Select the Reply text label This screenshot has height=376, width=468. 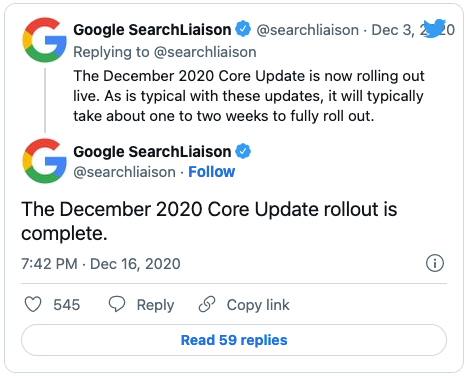[x=156, y=305]
